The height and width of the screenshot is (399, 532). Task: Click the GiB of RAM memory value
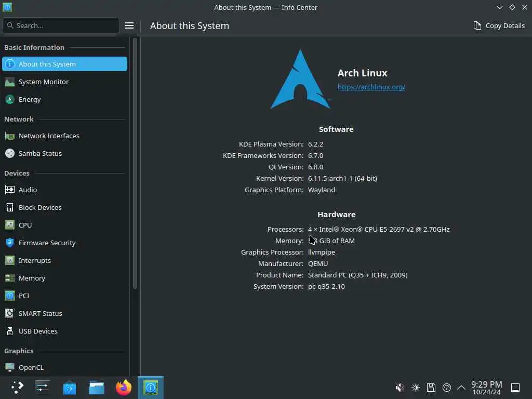point(331,241)
